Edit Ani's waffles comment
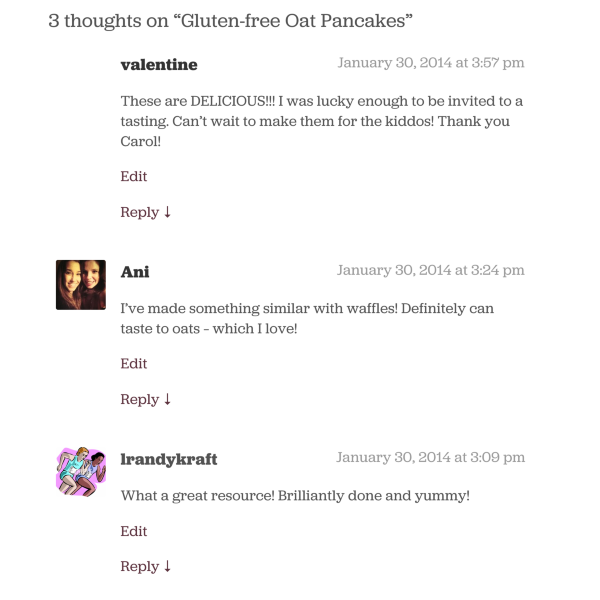 coord(134,363)
